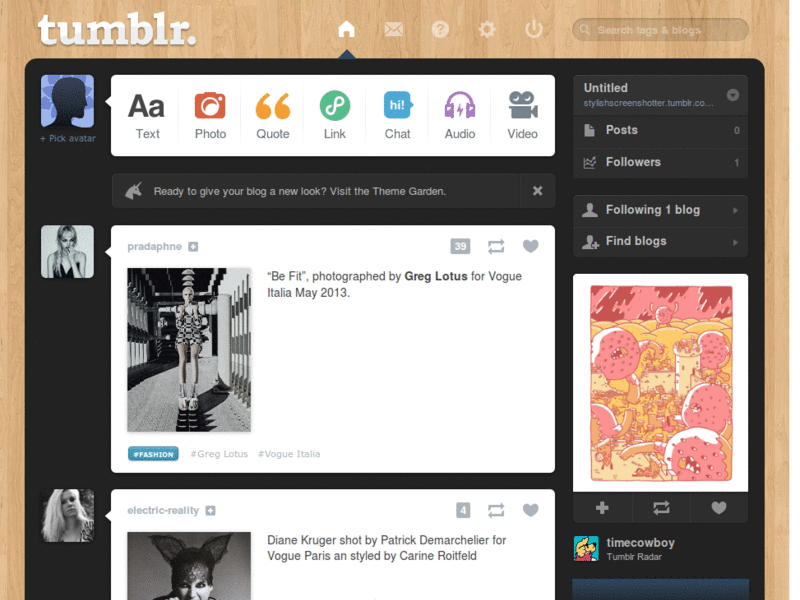Follow the Radar blog with plus button
The width and height of the screenshot is (800, 600).
click(602, 508)
